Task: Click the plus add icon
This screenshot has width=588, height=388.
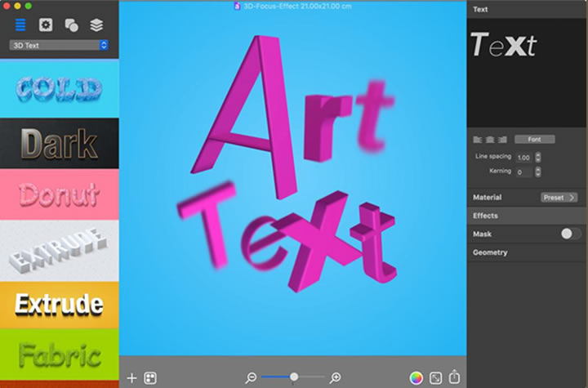Action: [x=131, y=378]
